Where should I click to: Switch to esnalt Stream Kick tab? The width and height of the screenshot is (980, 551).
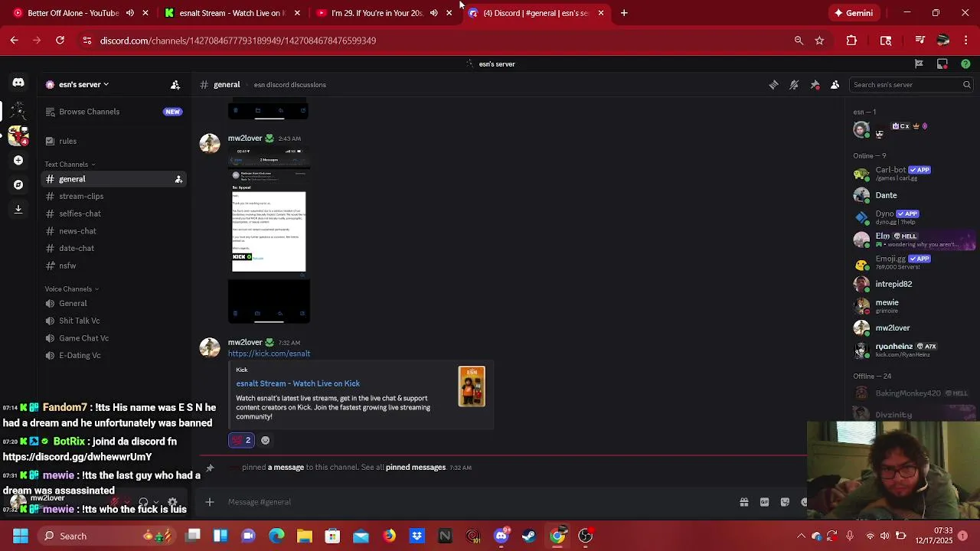[231, 13]
